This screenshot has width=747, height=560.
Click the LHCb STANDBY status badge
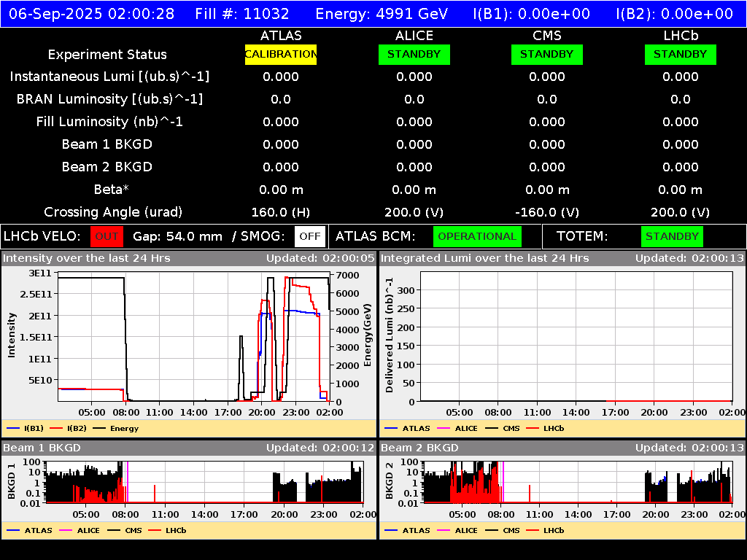click(x=681, y=54)
